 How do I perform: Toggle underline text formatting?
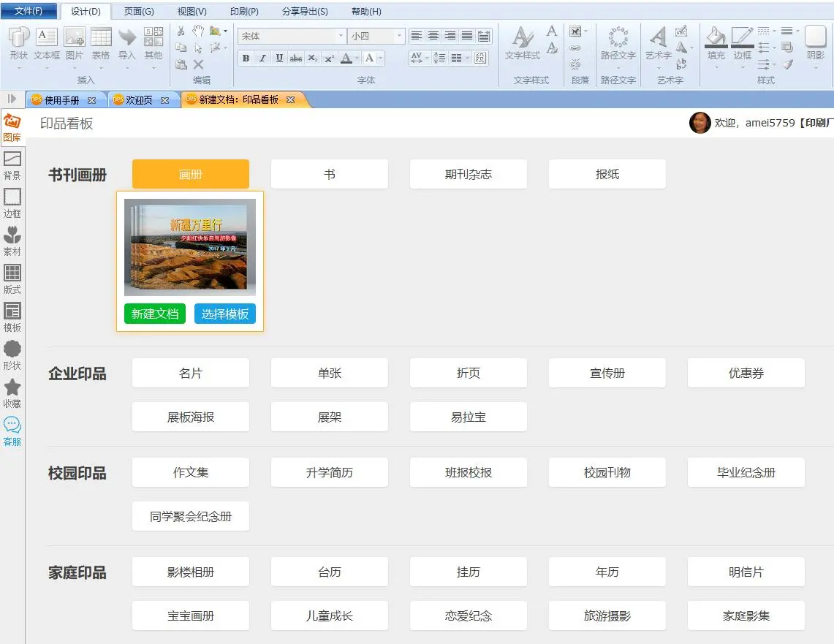(279, 58)
